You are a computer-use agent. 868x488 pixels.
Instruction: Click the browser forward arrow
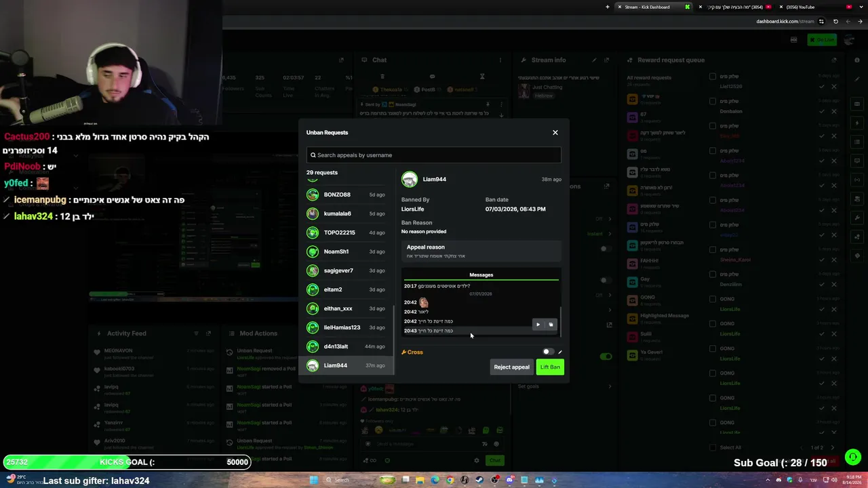848,22
